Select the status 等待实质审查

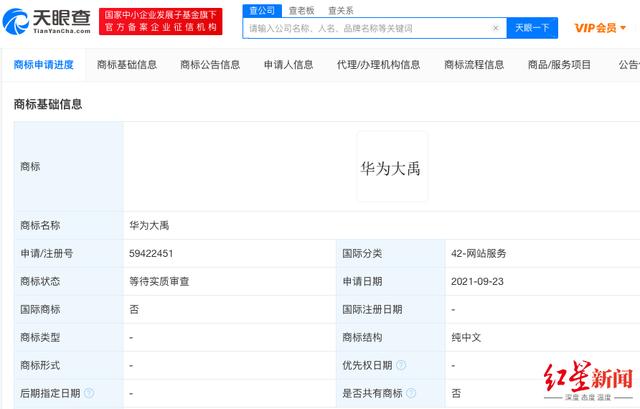coord(159,282)
